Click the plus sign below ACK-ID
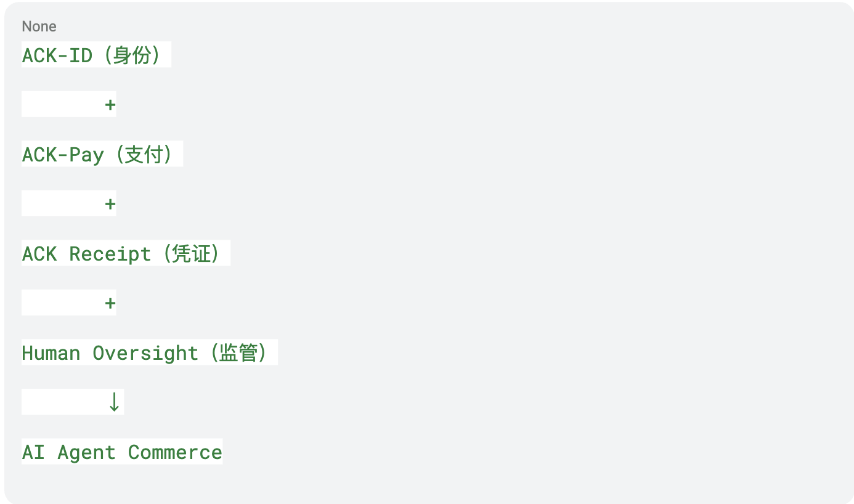The image size is (854, 504). point(110,105)
